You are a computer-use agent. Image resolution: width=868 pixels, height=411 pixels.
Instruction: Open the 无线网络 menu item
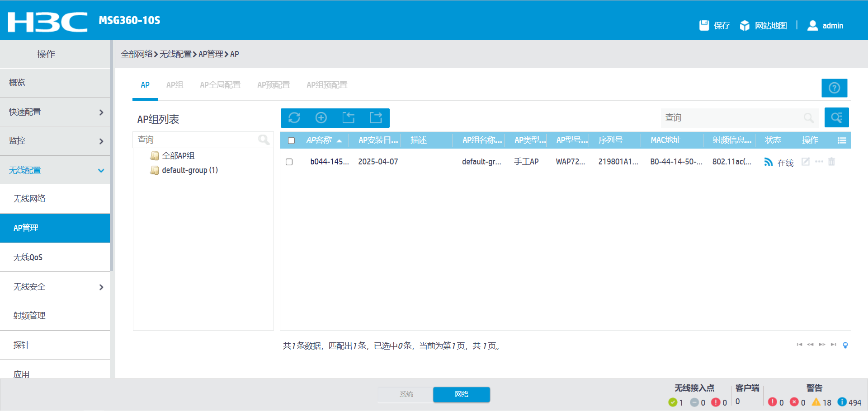(x=55, y=199)
